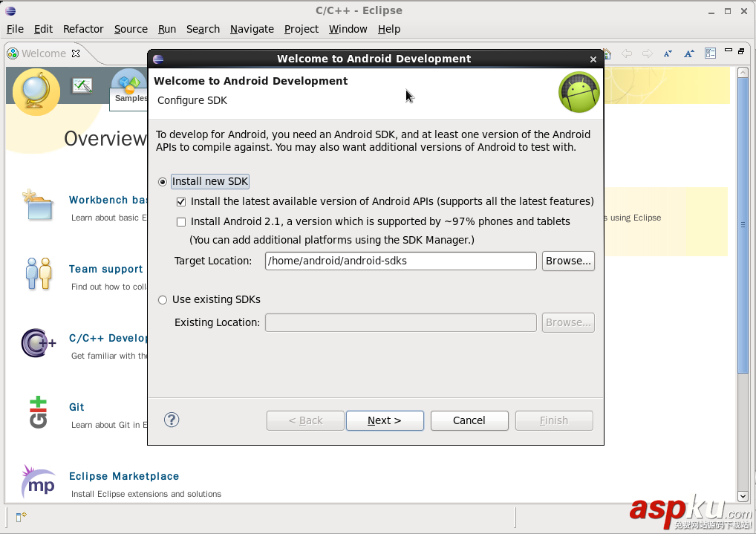Click Browse next to Existing Location
The width and height of the screenshot is (756, 534).
tap(568, 323)
